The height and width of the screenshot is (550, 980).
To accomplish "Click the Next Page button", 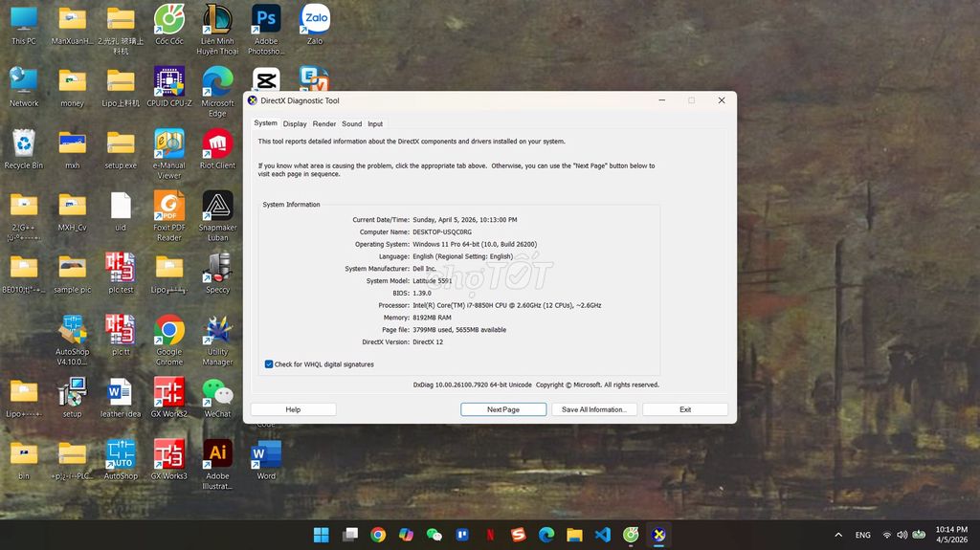I will click(x=503, y=409).
